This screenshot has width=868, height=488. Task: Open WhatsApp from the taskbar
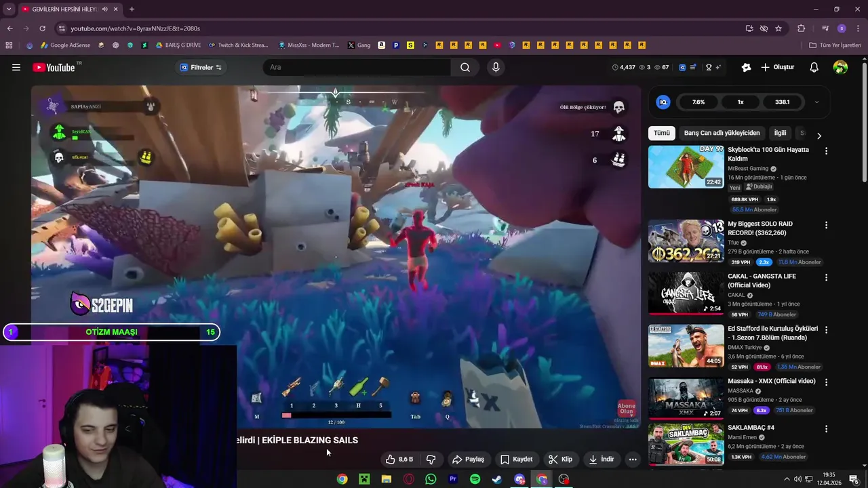click(431, 479)
